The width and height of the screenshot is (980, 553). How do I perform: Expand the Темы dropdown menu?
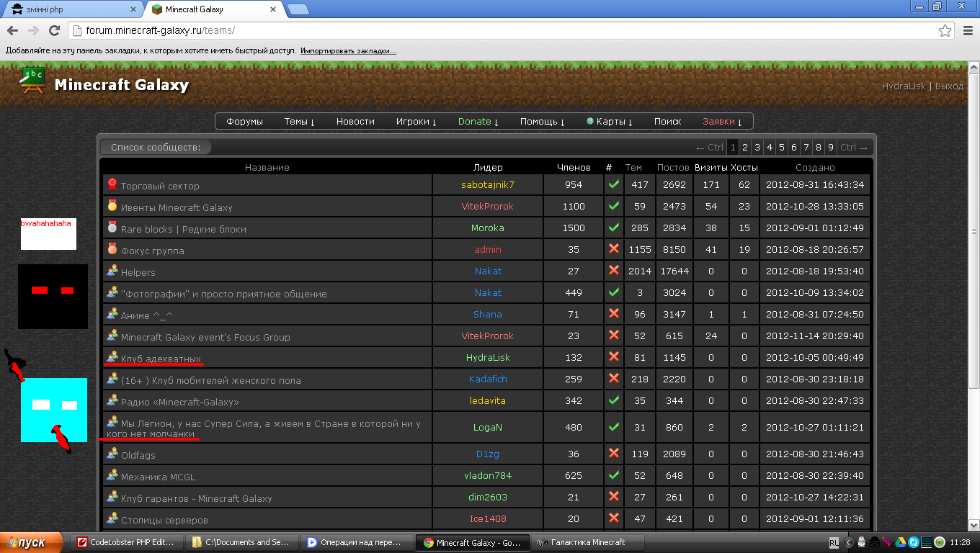click(x=299, y=122)
